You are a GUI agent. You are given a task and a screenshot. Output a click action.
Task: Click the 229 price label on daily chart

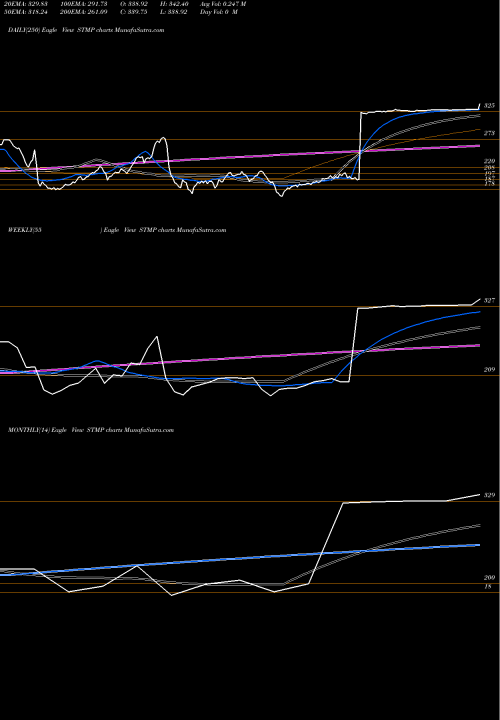tap(489, 162)
